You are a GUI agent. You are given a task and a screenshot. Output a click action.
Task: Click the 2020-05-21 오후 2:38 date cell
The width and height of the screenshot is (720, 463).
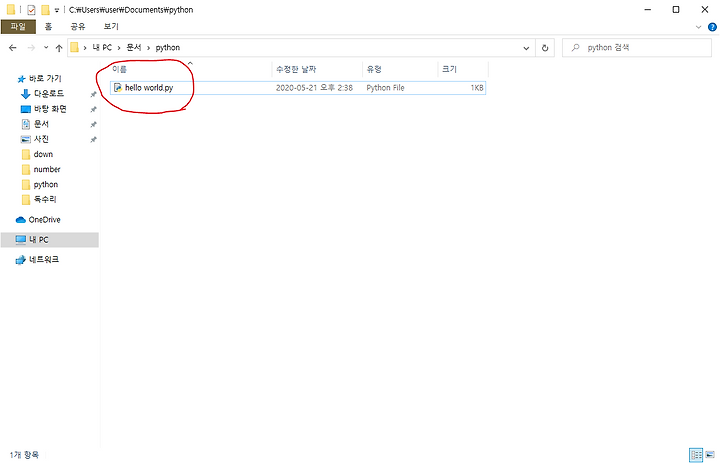(314, 88)
